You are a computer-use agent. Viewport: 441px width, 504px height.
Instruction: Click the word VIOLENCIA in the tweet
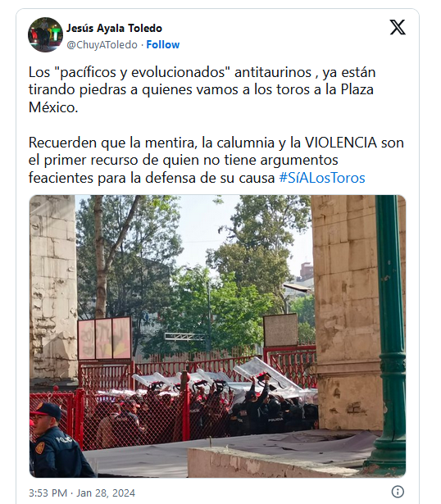tap(340, 143)
